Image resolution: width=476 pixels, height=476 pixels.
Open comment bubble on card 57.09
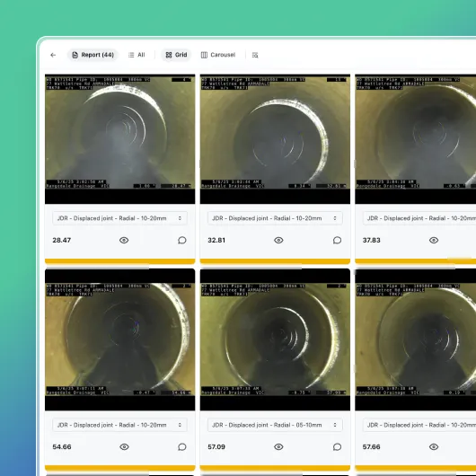[337, 447]
